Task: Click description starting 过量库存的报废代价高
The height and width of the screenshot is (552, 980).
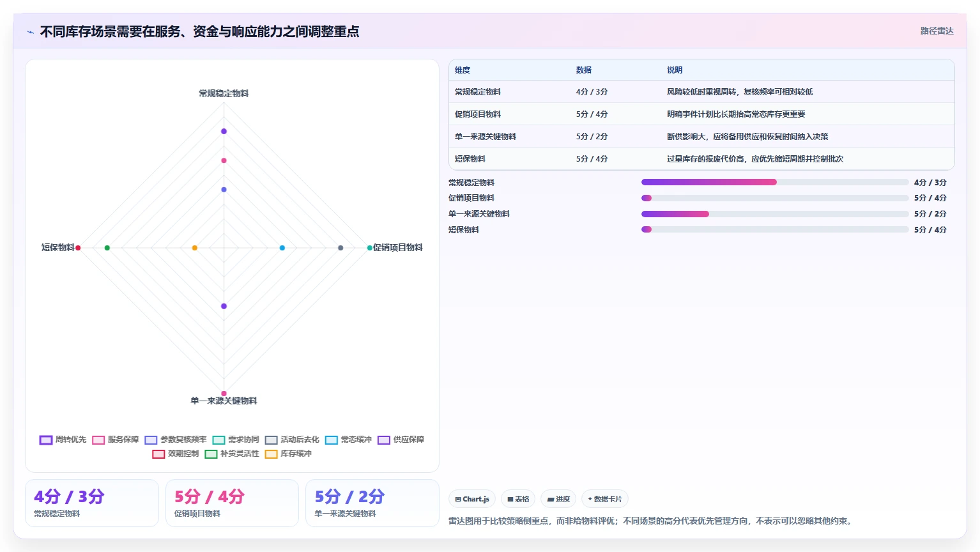Action: click(755, 159)
